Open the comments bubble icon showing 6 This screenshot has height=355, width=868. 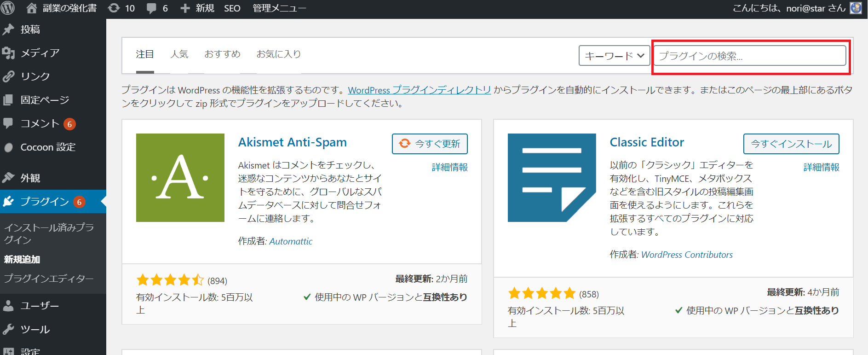[151, 8]
